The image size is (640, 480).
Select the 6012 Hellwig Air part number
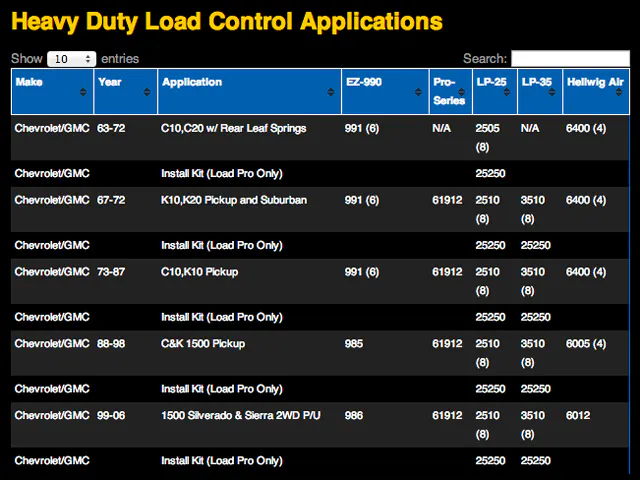click(x=578, y=415)
